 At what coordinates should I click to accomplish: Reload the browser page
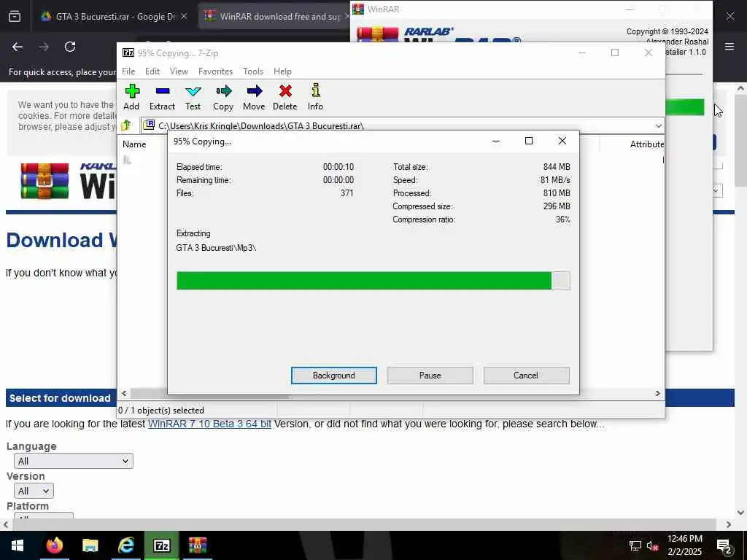[x=70, y=47]
